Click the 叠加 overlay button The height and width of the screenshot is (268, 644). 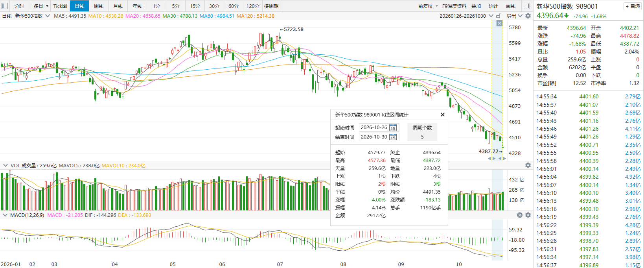(x=476, y=6)
